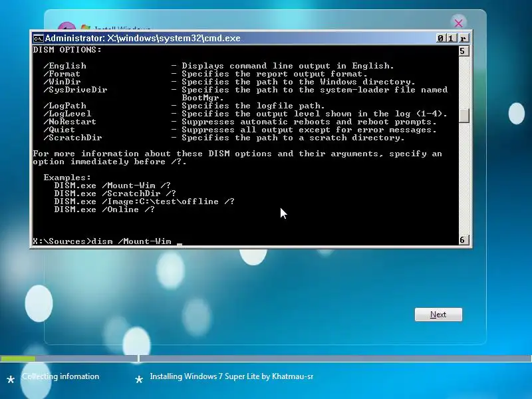Maximize the command prompt window

(x=452, y=39)
